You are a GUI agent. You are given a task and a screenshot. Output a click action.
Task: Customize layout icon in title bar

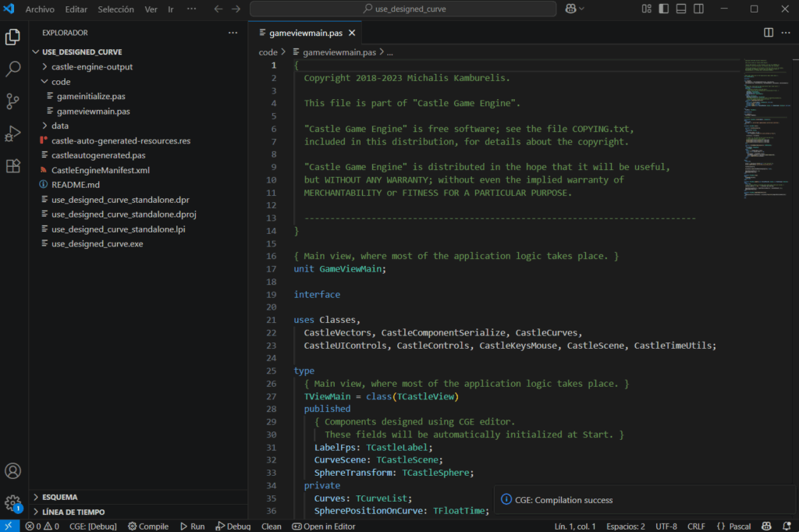coord(647,9)
